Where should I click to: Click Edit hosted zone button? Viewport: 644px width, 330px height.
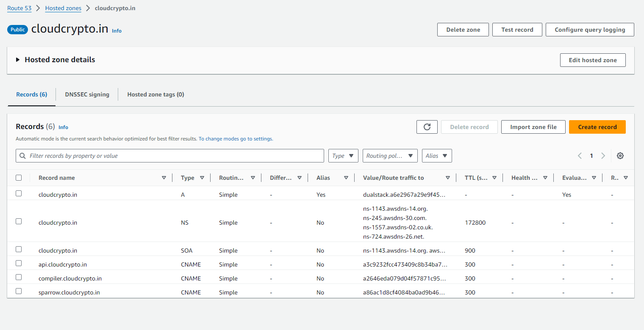[593, 60]
